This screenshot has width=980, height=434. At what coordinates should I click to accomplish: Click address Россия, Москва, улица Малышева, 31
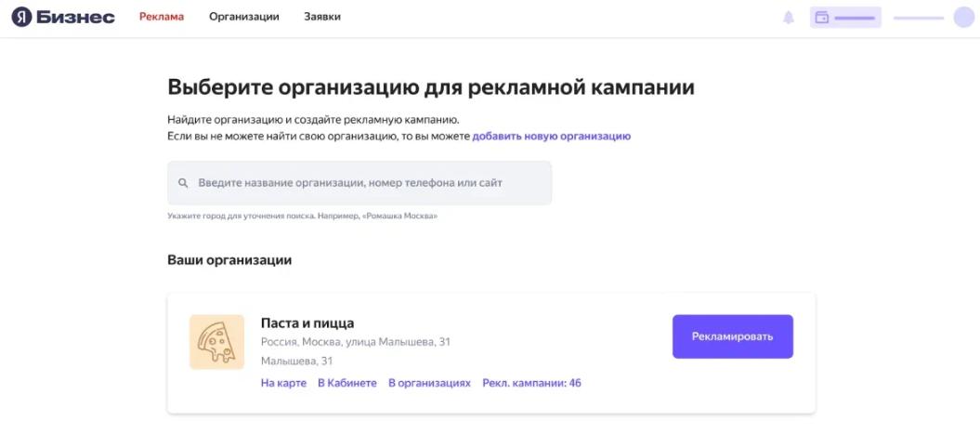[356, 342]
